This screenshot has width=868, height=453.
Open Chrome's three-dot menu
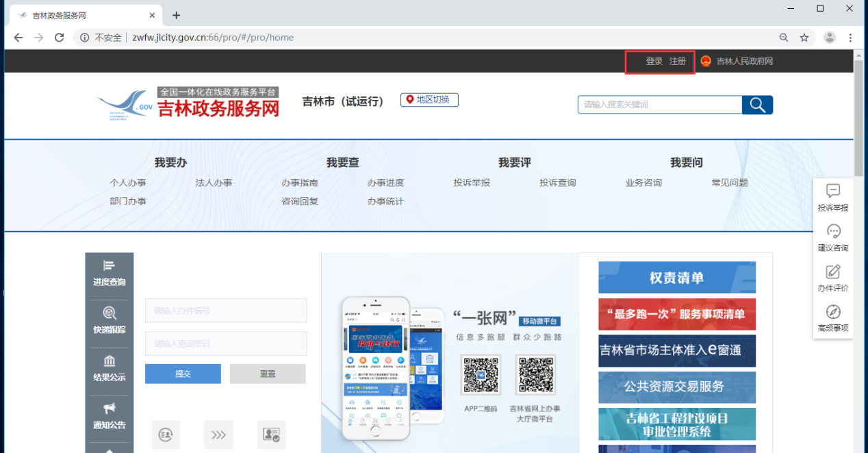tap(851, 38)
